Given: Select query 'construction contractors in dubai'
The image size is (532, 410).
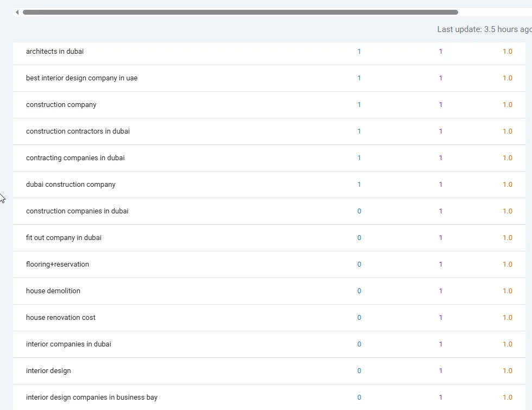Looking at the screenshot, I should point(78,131).
